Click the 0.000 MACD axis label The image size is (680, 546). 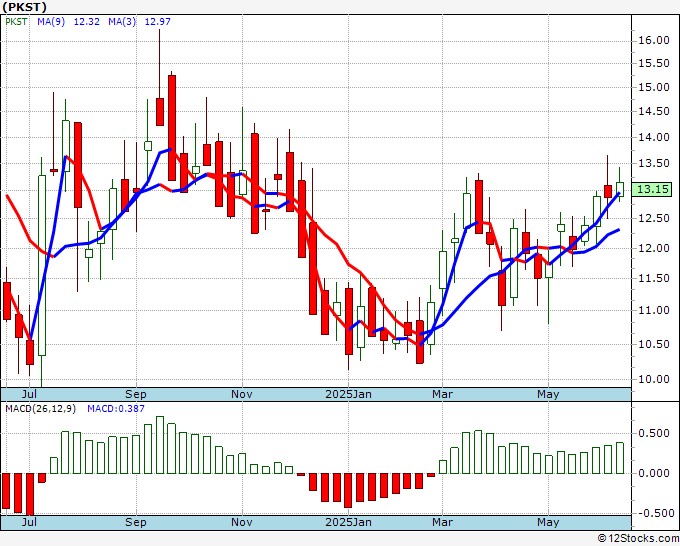654,473
